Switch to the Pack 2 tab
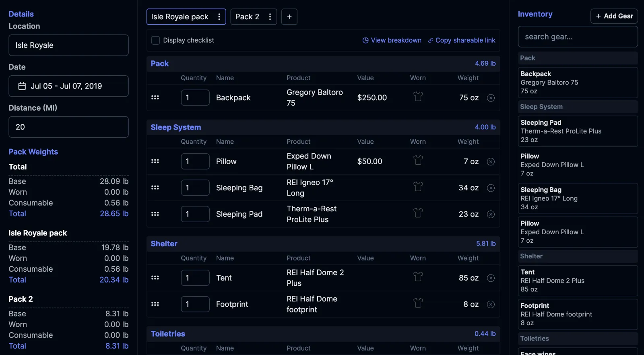644x355 pixels. 247,17
